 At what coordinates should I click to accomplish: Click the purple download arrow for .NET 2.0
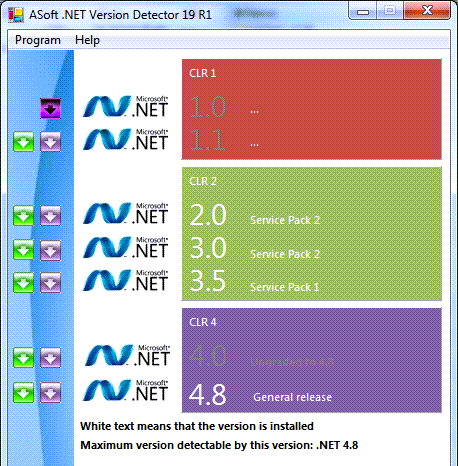pos(50,216)
